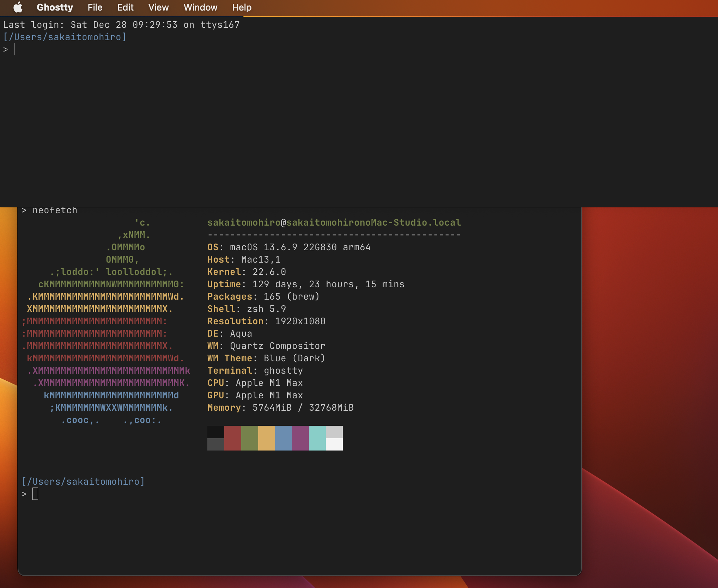The height and width of the screenshot is (588, 718).
Task: Click the [/Users/sakaitomohiro] path in lower terminal
Action: coord(83,482)
